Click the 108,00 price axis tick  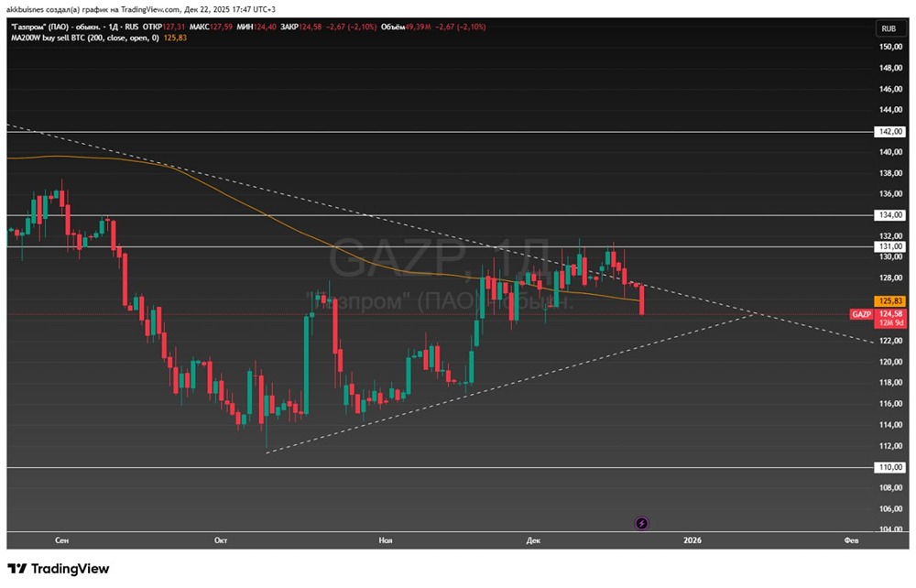tap(890, 487)
